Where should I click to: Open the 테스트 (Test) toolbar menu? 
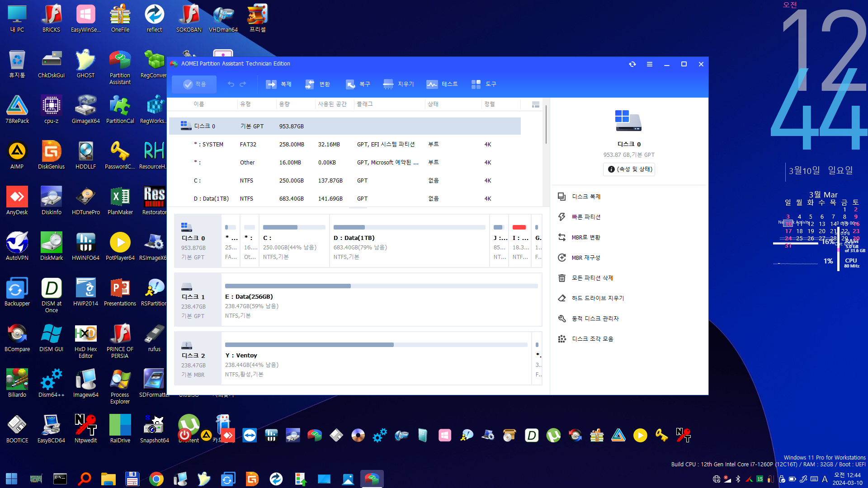tap(442, 84)
